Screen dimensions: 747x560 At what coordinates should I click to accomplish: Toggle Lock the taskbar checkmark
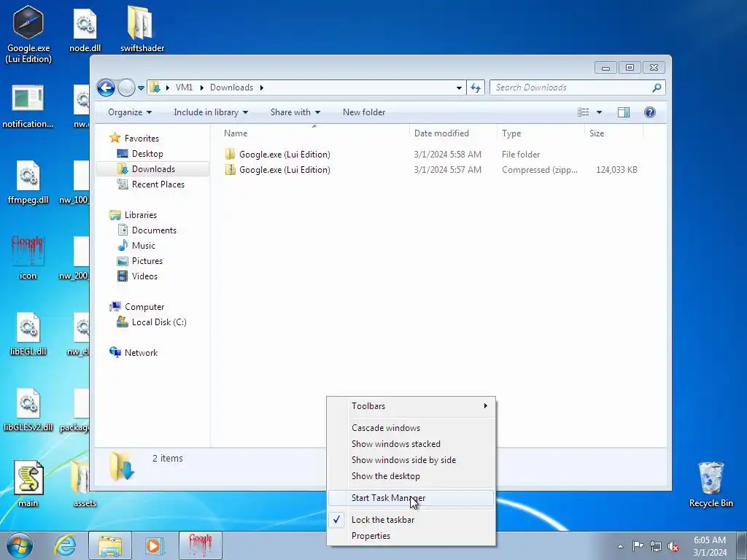pyautogui.click(x=336, y=519)
